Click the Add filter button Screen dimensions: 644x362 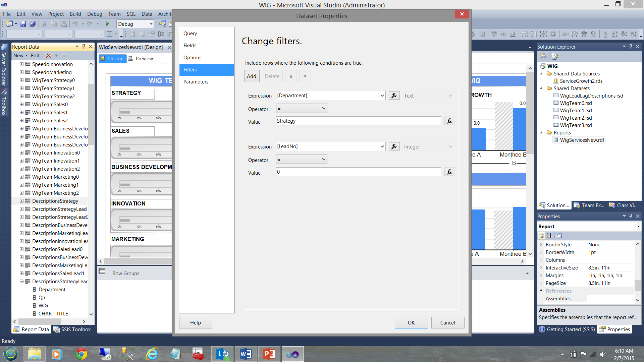(251, 76)
